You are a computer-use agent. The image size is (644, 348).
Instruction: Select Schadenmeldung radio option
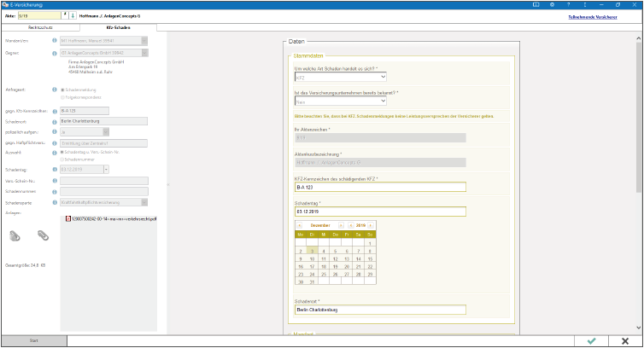[62, 90]
